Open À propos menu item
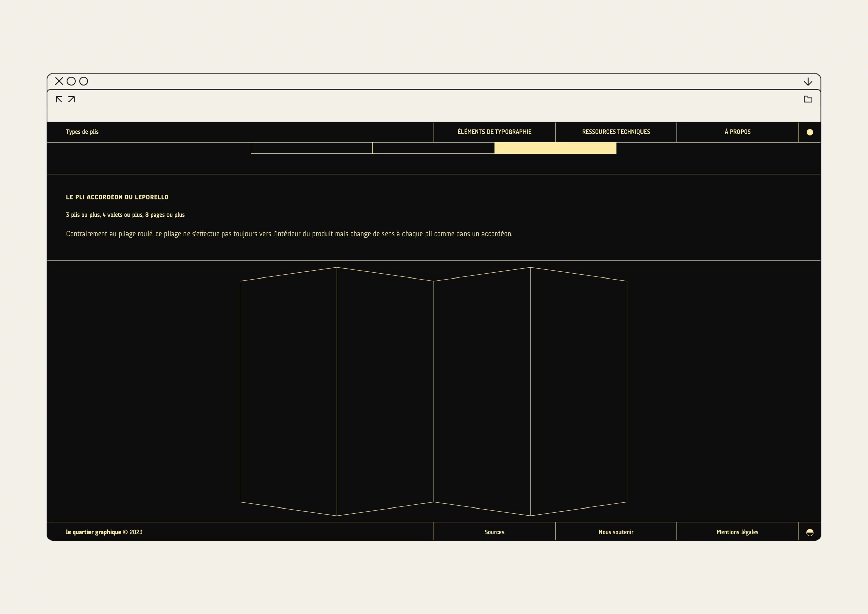Screen dimensions: 868x614 tap(737, 132)
